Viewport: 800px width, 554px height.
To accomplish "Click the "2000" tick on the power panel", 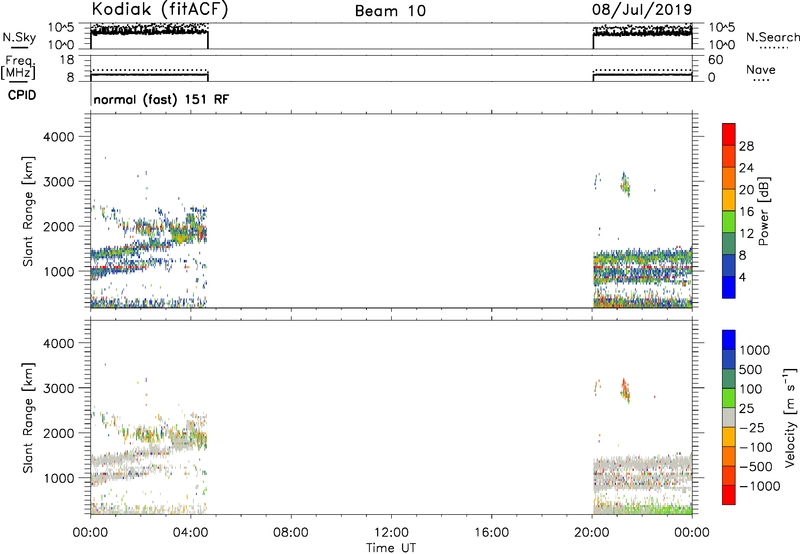I will (x=58, y=226).
